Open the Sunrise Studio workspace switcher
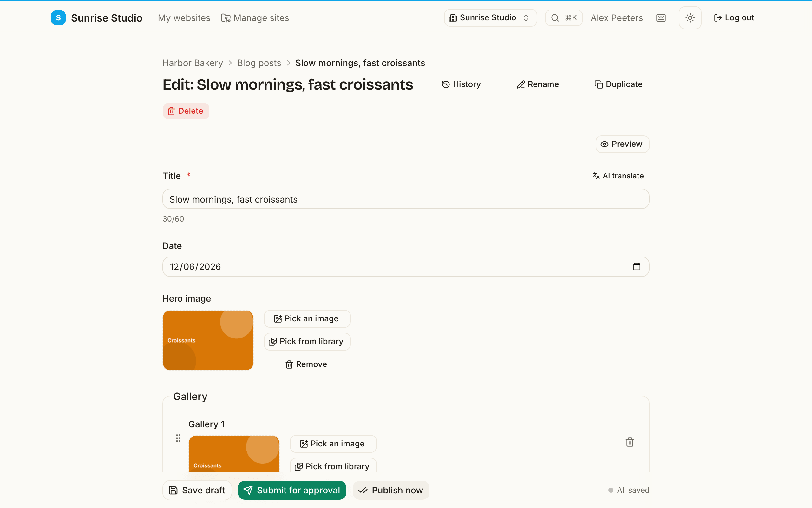This screenshot has width=812, height=508. coord(490,18)
